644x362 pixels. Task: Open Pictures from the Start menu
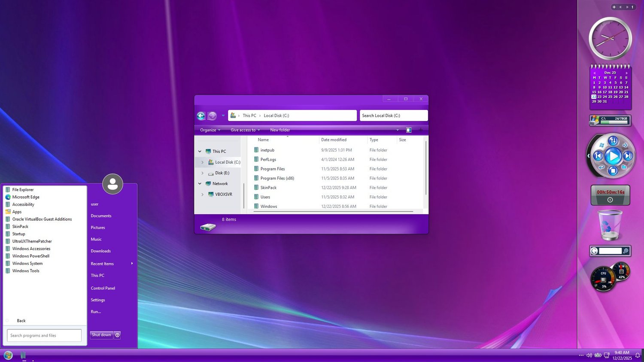(98, 228)
